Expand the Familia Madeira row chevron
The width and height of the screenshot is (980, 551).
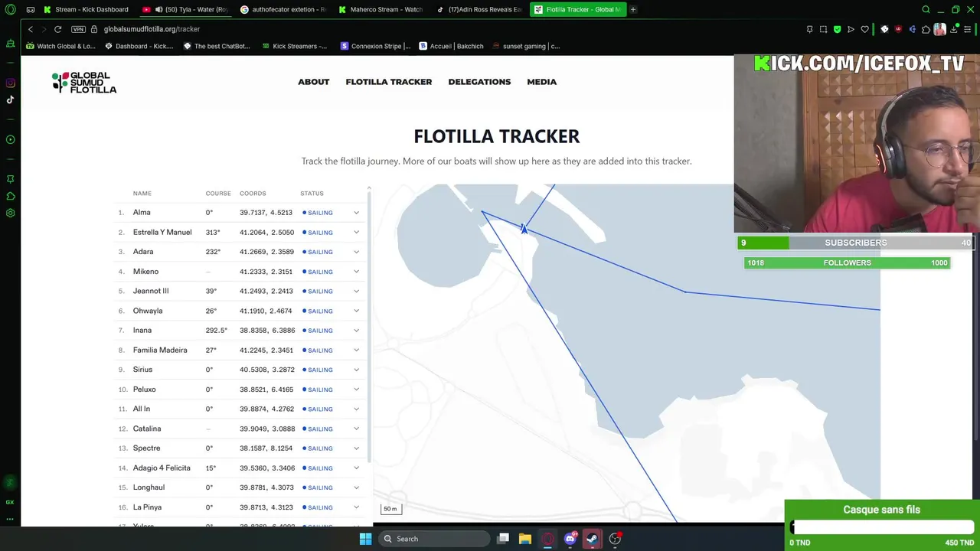(356, 350)
